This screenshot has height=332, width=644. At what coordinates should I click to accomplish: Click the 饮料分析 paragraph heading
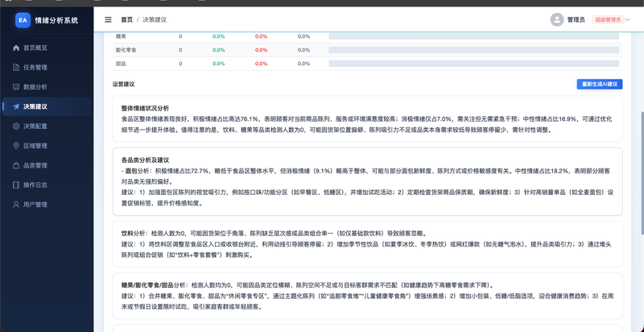[x=134, y=233]
